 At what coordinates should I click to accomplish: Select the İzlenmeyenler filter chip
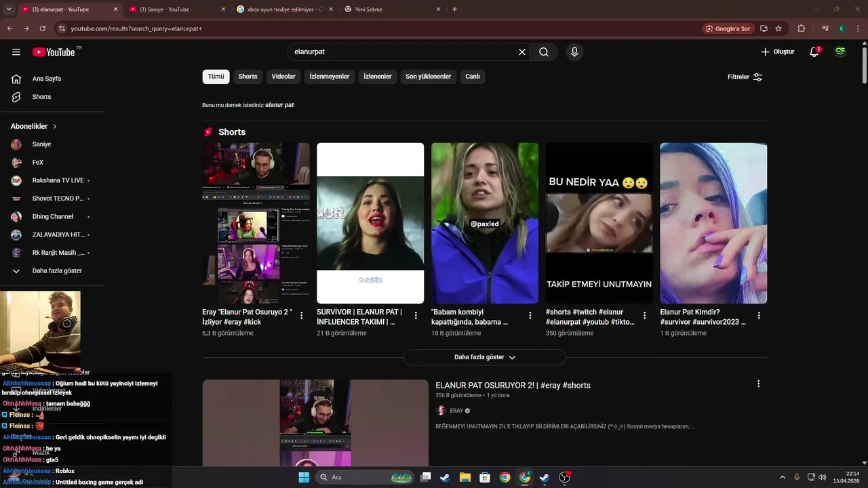point(330,77)
